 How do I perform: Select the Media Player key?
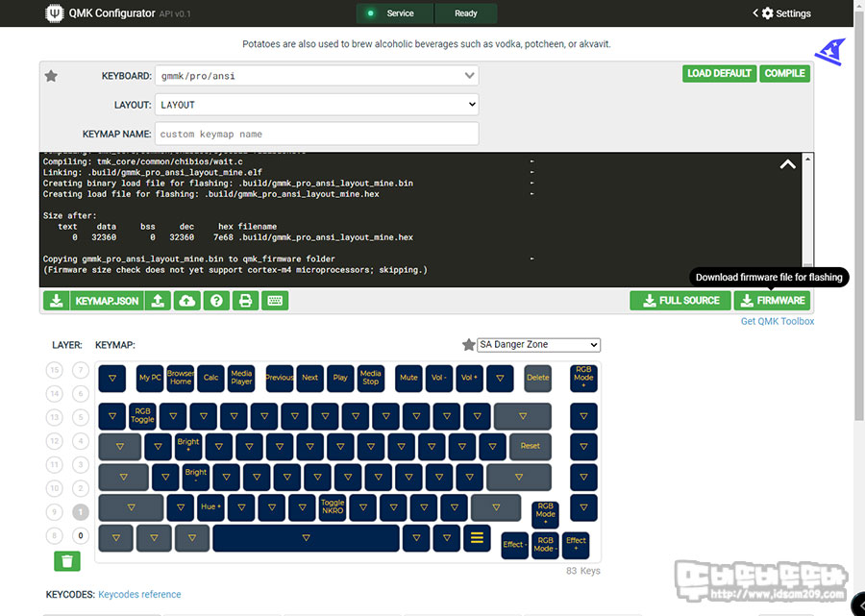pyautogui.click(x=241, y=378)
